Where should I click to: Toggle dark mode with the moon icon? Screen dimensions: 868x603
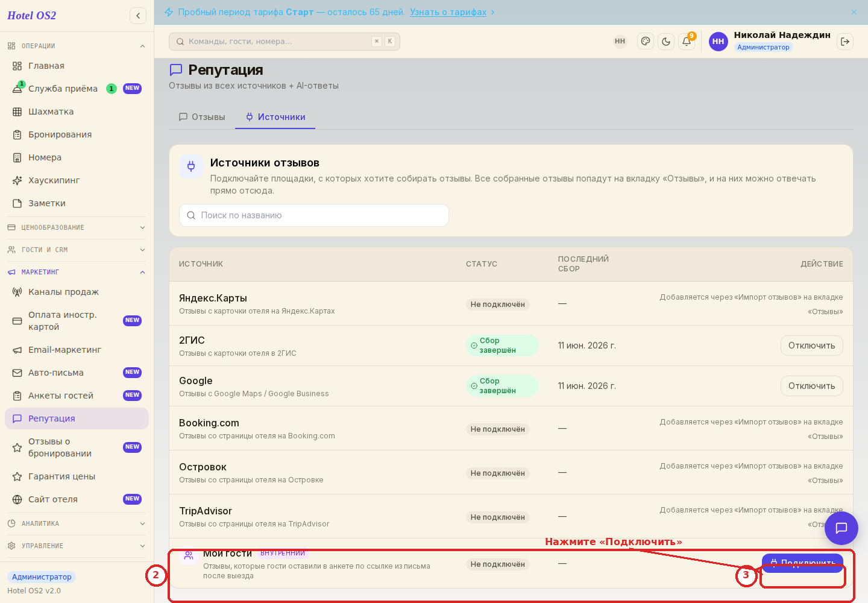[666, 42]
